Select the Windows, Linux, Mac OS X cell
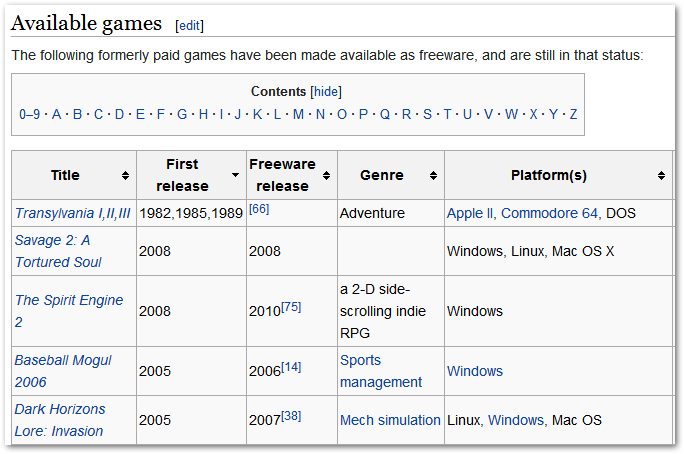This screenshot has width=684, height=454. click(x=558, y=251)
